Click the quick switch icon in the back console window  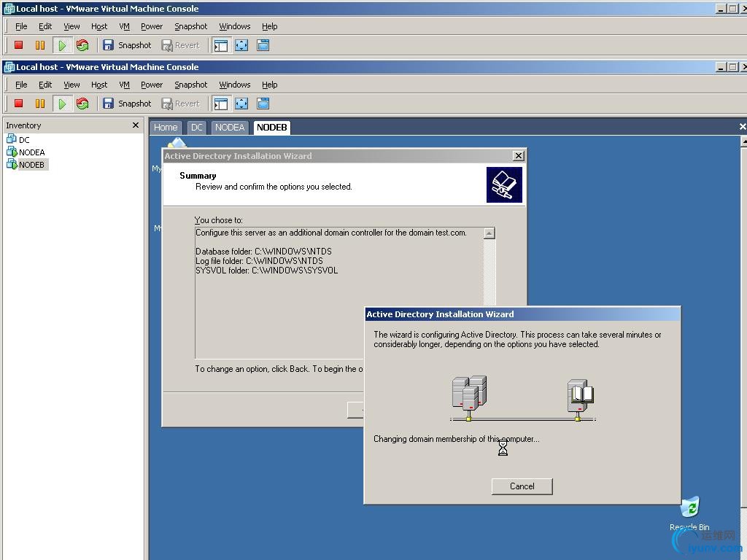(x=263, y=45)
